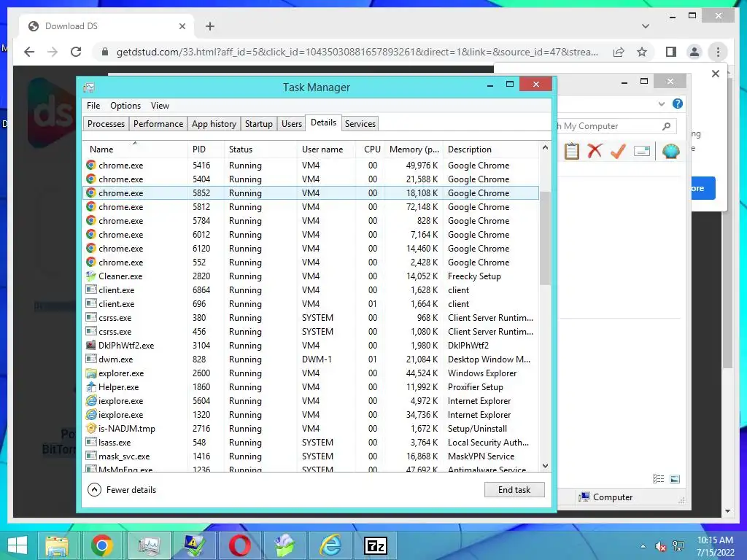Select mask_svc.exe MaskVPN Service row

[311, 456]
